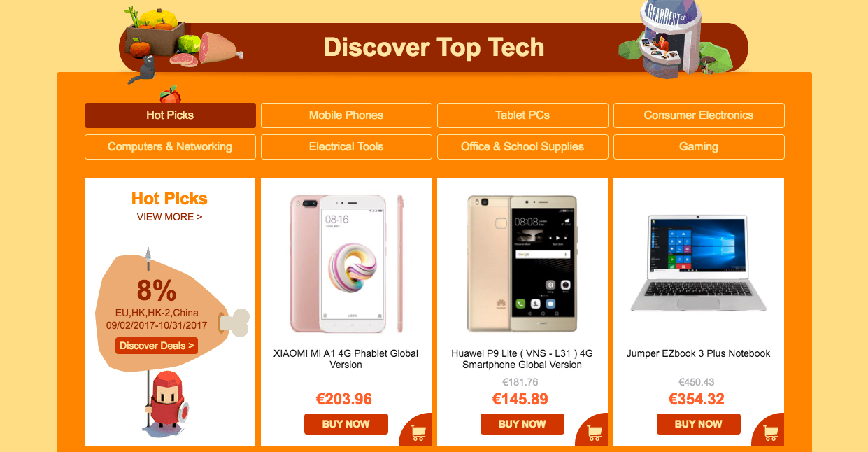Screen dimensions: 868x452
Task: Click the apple icon above Hot Picks
Action: coord(170,94)
